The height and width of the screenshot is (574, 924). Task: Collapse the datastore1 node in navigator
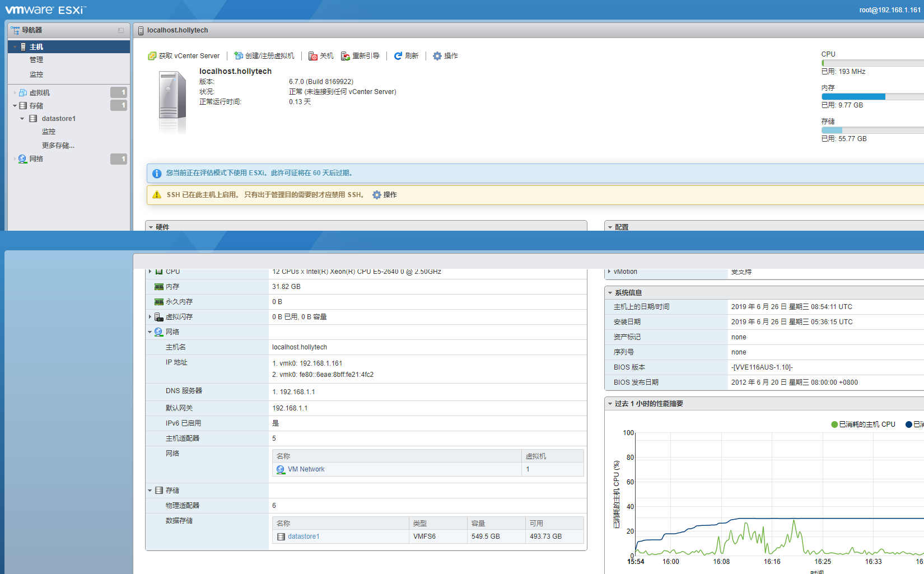click(22, 119)
